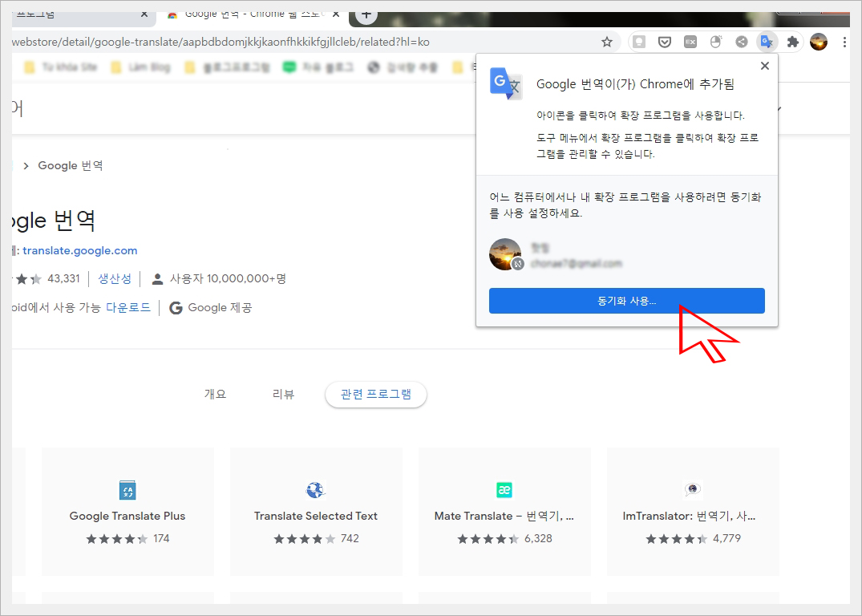The image size is (862, 616).
Task: Select the 관련 프로그램 tab
Action: (x=376, y=395)
